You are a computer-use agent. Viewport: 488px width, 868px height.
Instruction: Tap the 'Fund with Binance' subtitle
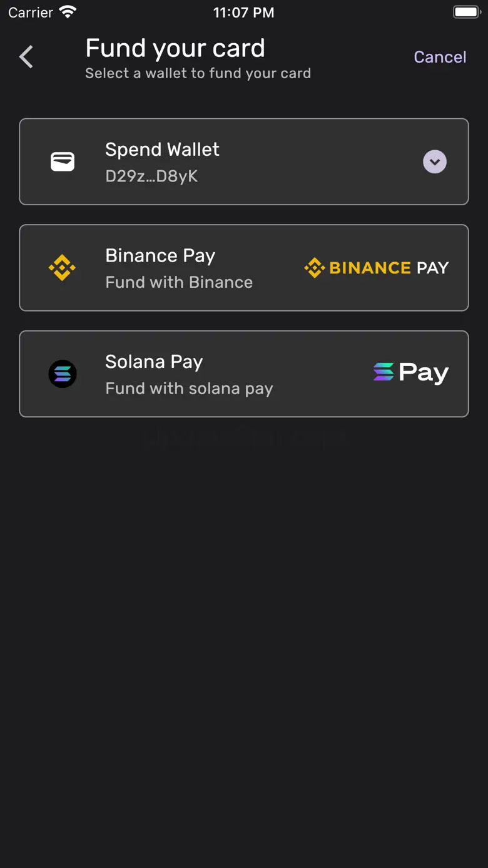179,282
